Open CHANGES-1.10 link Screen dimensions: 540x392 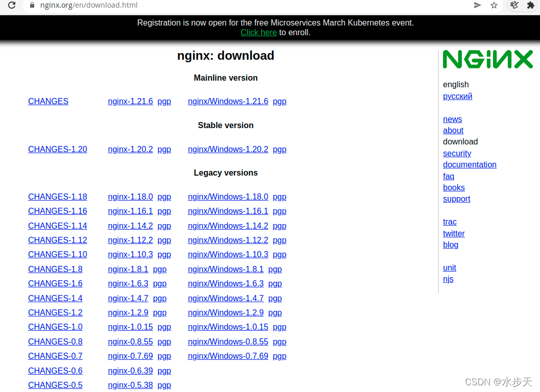point(58,254)
